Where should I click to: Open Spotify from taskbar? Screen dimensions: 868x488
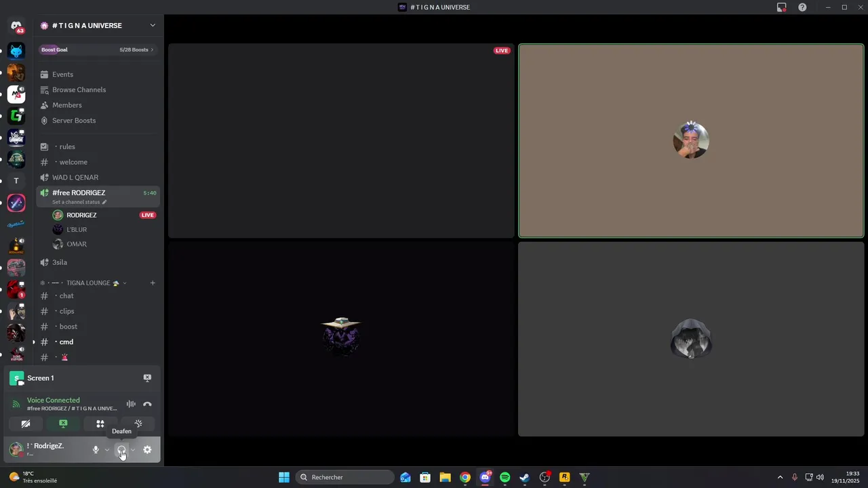(x=505, y=477)
